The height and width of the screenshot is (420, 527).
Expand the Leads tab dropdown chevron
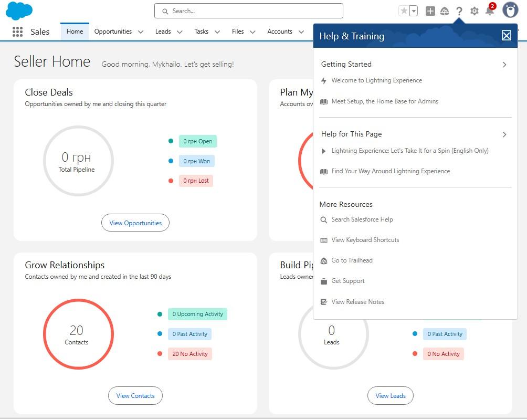(x=180, y=32)
